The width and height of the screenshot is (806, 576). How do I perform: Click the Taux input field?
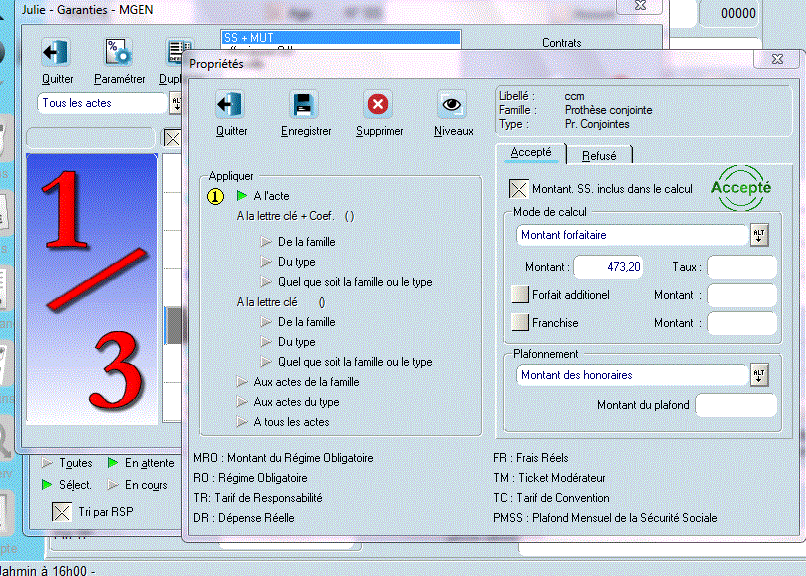click(742, 267)
